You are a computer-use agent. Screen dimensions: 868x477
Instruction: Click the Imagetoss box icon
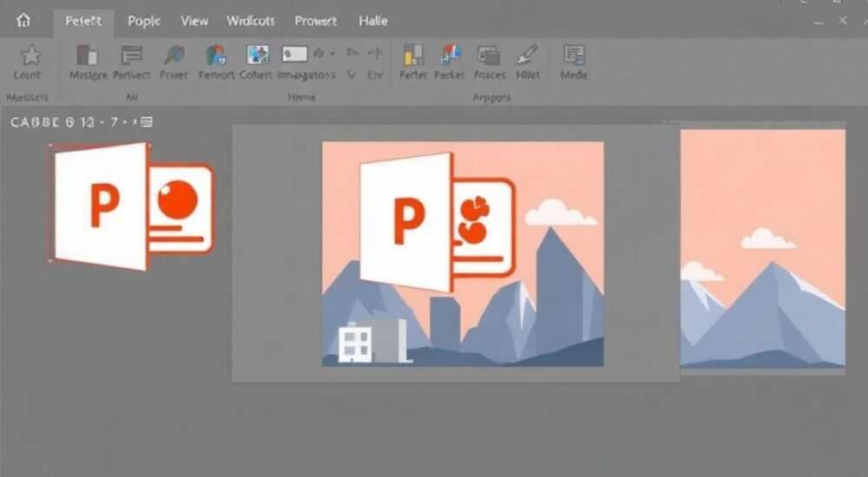[294, 55]
